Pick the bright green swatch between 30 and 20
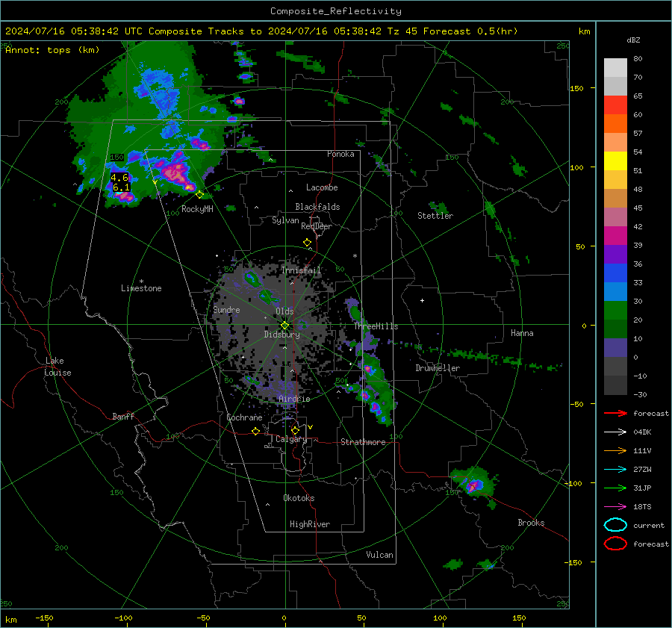Viewport: 672px width, 628px height. pyautogui.click(x=615, y=311)
